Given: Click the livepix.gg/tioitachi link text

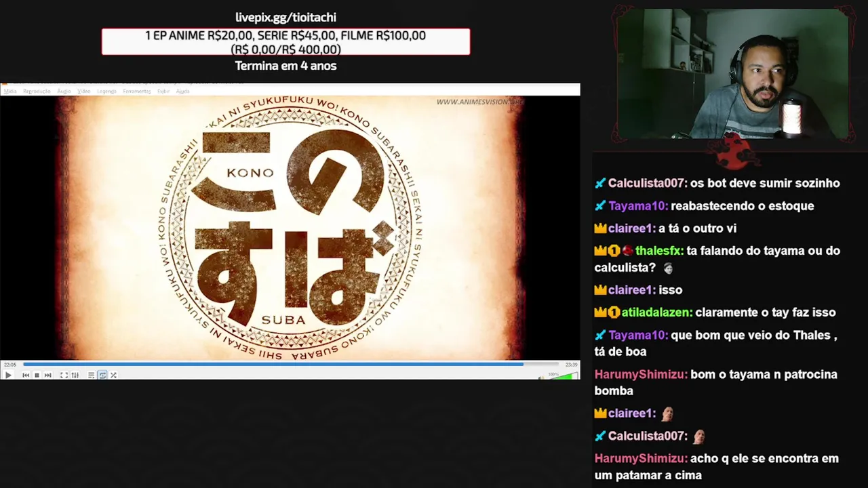Looking at the screenshot, I should coord(285,18).
